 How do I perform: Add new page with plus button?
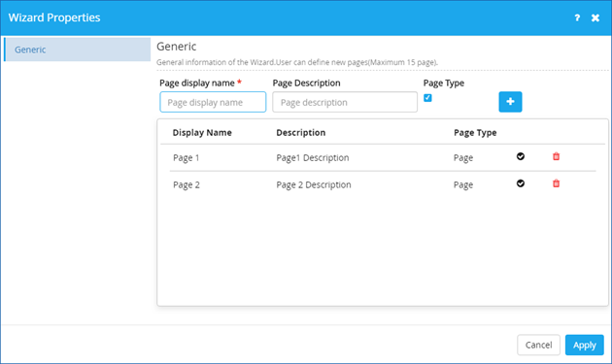click(x=510, y=102)
